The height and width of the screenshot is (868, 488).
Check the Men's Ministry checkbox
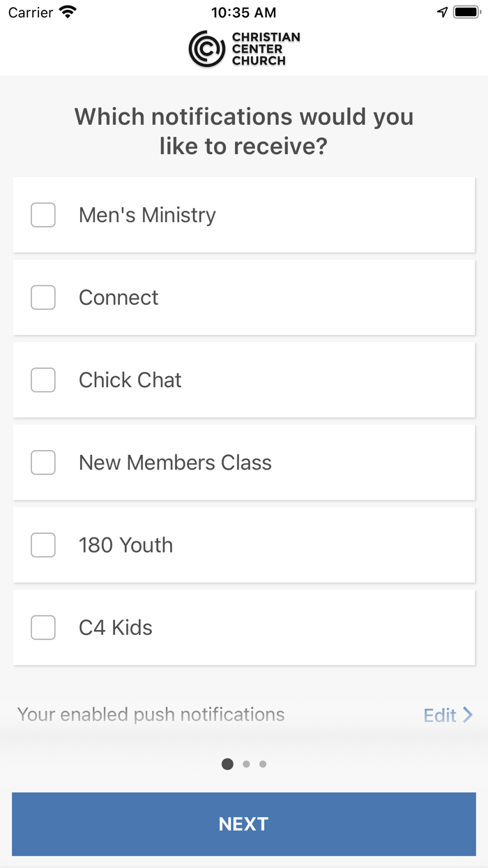43,215
